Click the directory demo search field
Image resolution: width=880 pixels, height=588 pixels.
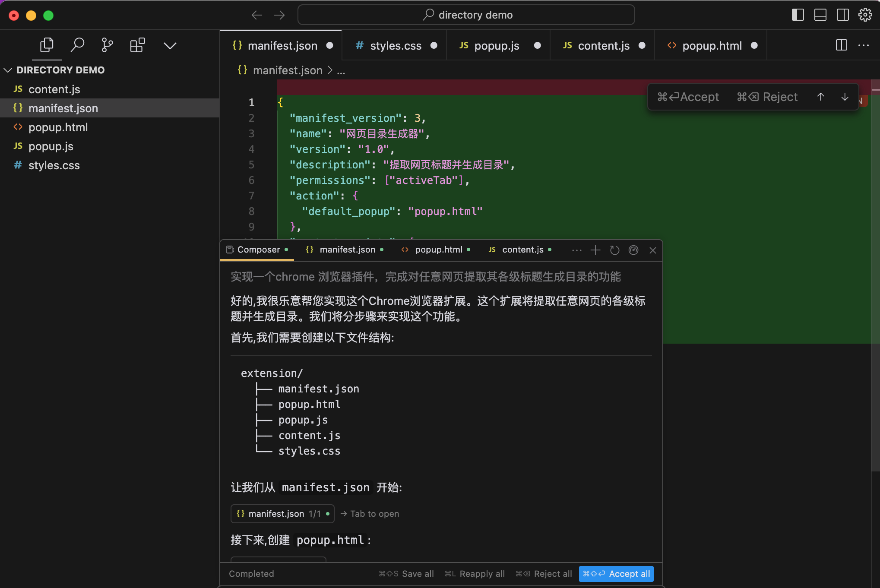[x=466, y=15]
